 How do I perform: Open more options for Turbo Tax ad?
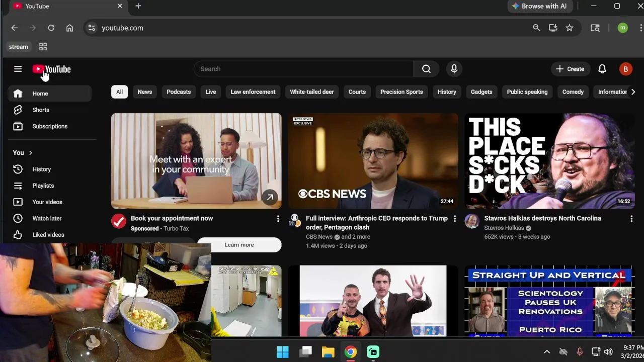point(278,219)
